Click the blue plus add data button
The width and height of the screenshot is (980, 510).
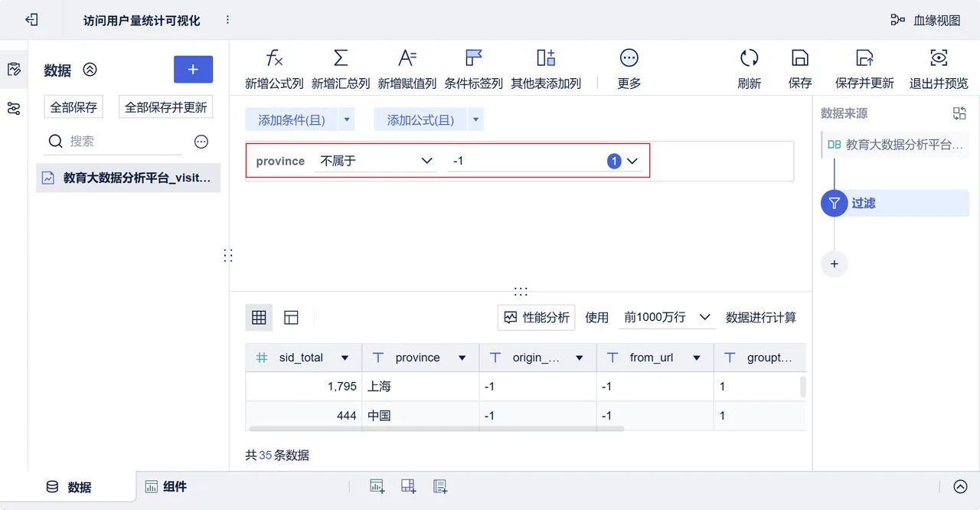193,70
